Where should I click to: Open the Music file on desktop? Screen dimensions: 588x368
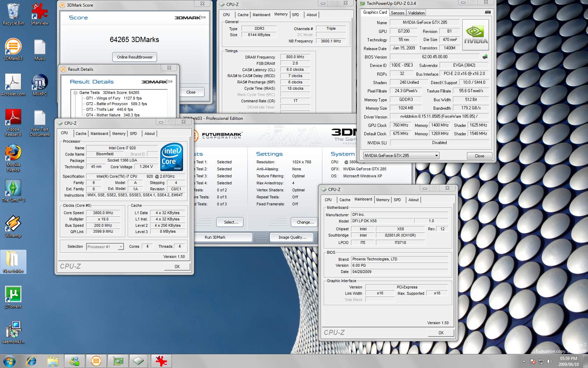(40, 49)
